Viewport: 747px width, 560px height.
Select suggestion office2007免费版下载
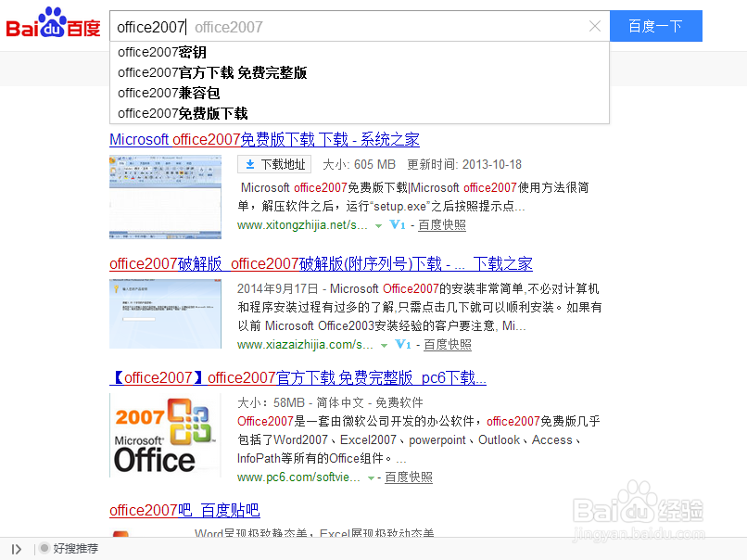pyautogui.click(x=360, y=113)
